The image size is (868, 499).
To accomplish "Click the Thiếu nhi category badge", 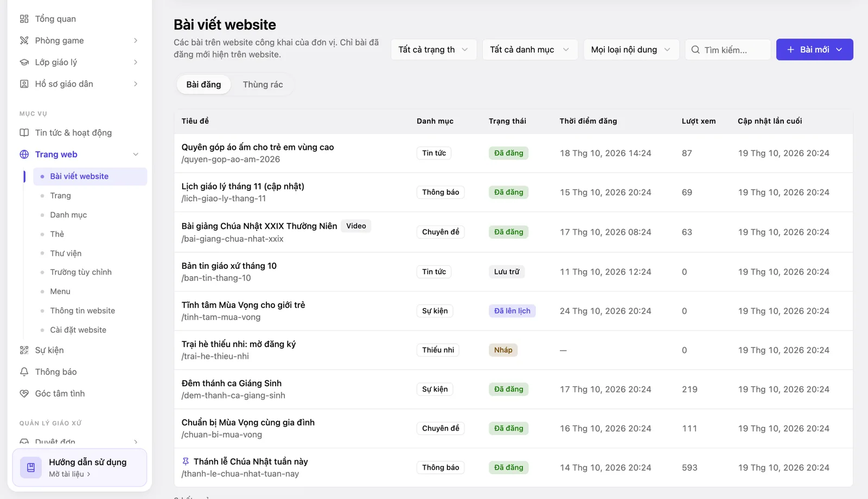I will click(x=438, y=350).
